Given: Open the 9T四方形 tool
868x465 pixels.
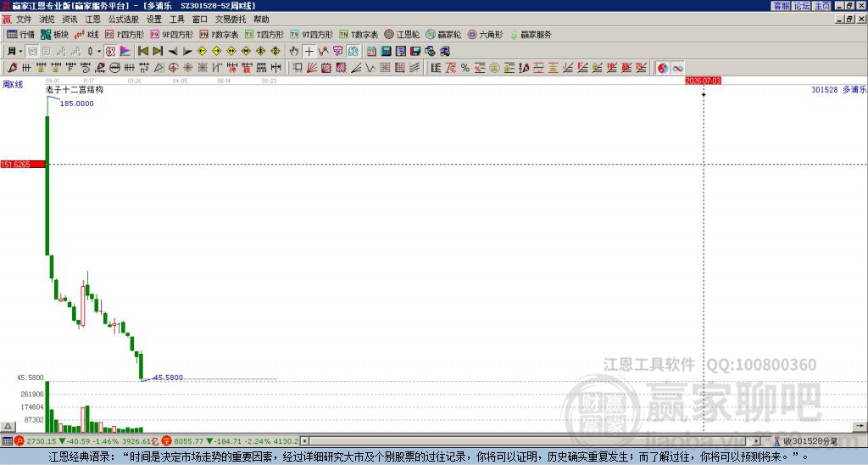Looking at the screenshot, I should coord(311,34).
